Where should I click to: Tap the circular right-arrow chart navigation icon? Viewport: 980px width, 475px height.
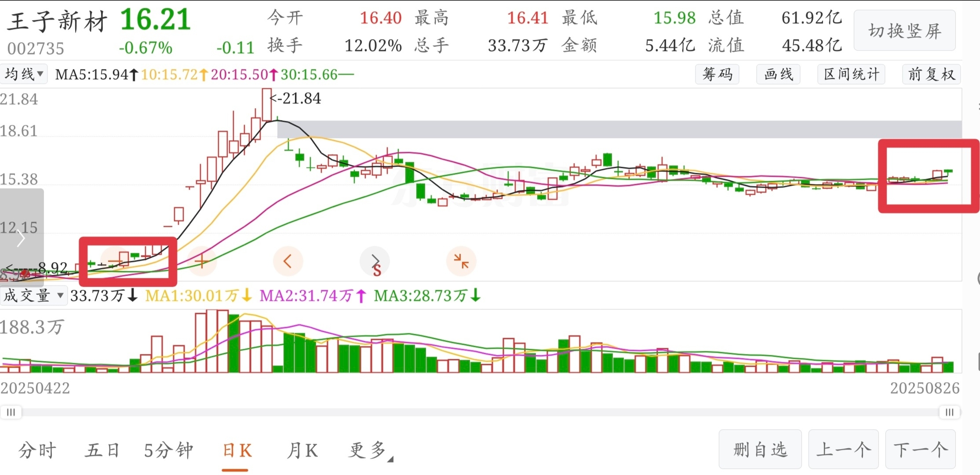tap(375, 261)
